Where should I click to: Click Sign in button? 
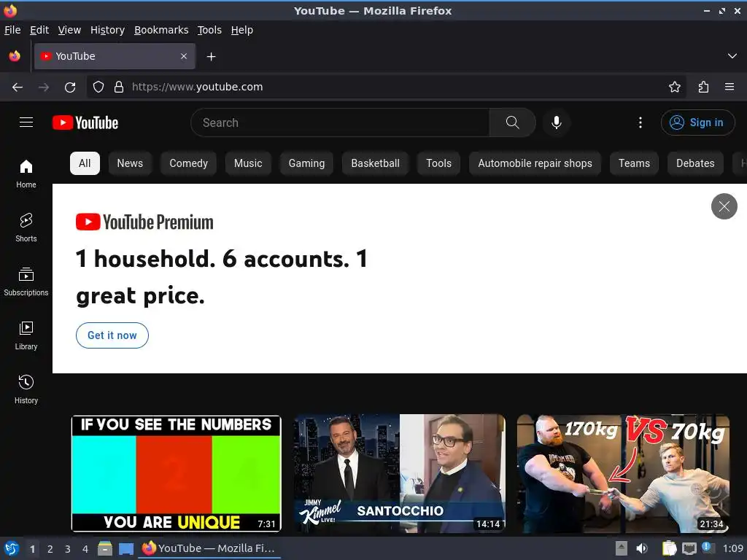point(697,122)
